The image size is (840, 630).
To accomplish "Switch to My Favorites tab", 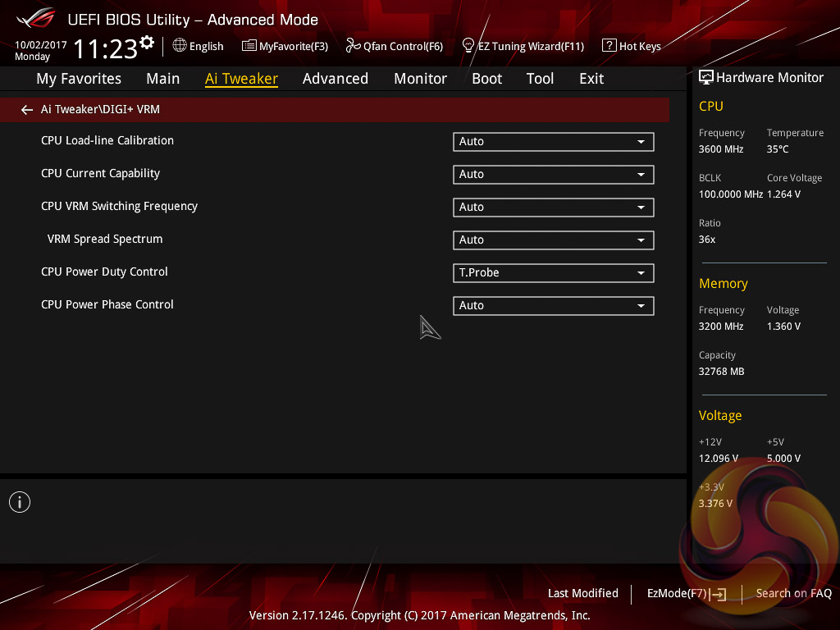I will 79,79.
